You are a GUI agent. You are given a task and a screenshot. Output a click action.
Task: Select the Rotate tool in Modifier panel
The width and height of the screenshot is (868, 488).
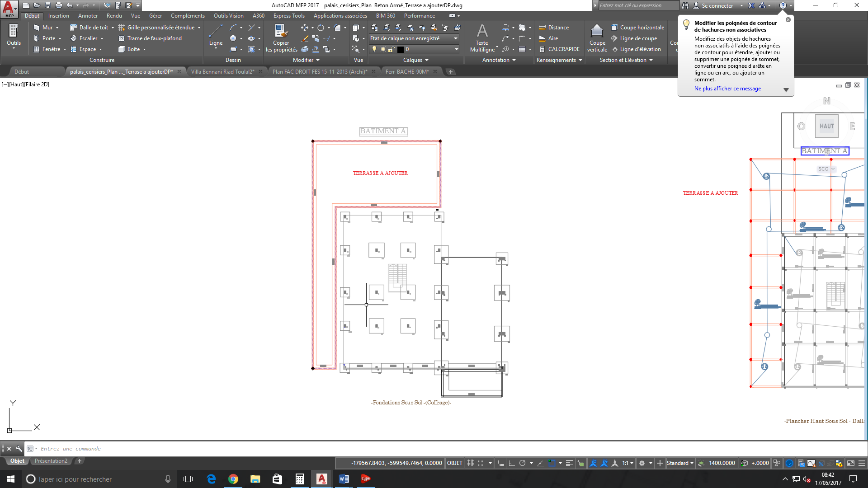[x=321, y=28]
